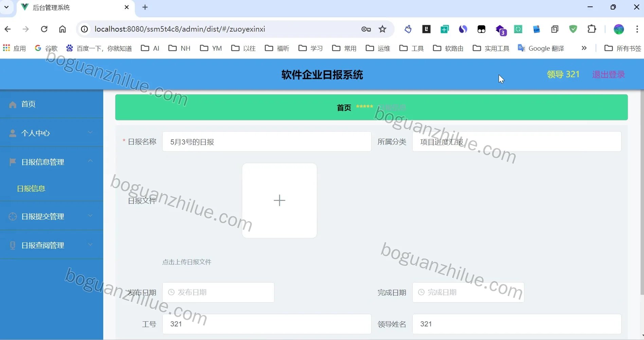Click the plus upload box for 日报文件
Viewport: 644px width, 340px height.
pyautogui.click(x=280, y=201)
